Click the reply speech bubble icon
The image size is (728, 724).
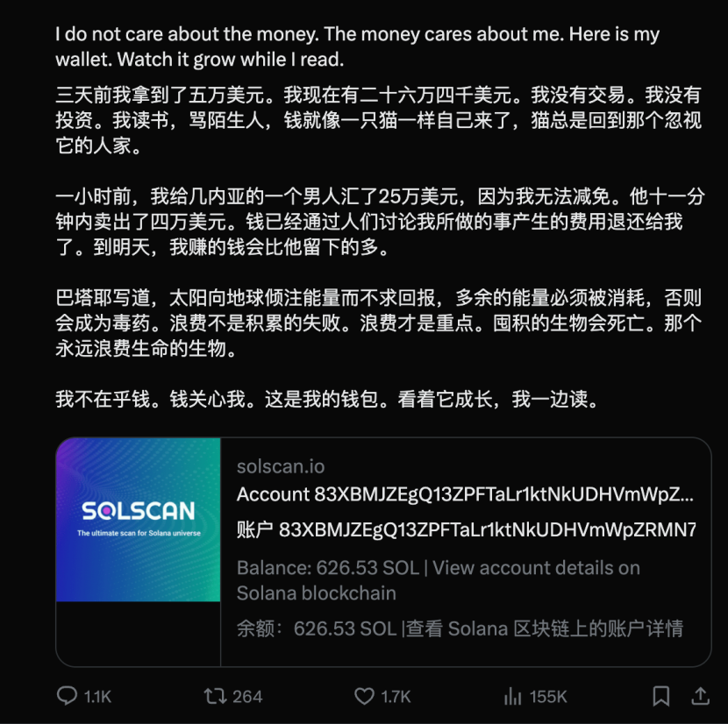pos(67,696)
